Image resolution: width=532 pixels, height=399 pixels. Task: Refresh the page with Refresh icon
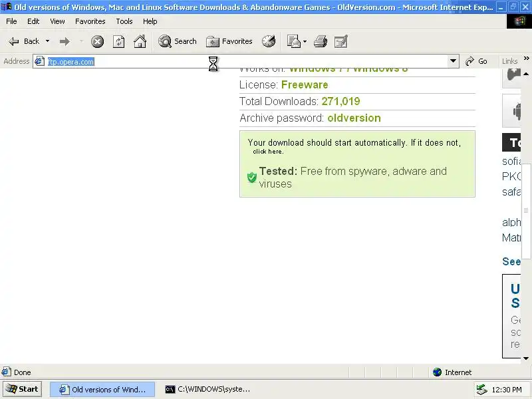coord(118,41)
